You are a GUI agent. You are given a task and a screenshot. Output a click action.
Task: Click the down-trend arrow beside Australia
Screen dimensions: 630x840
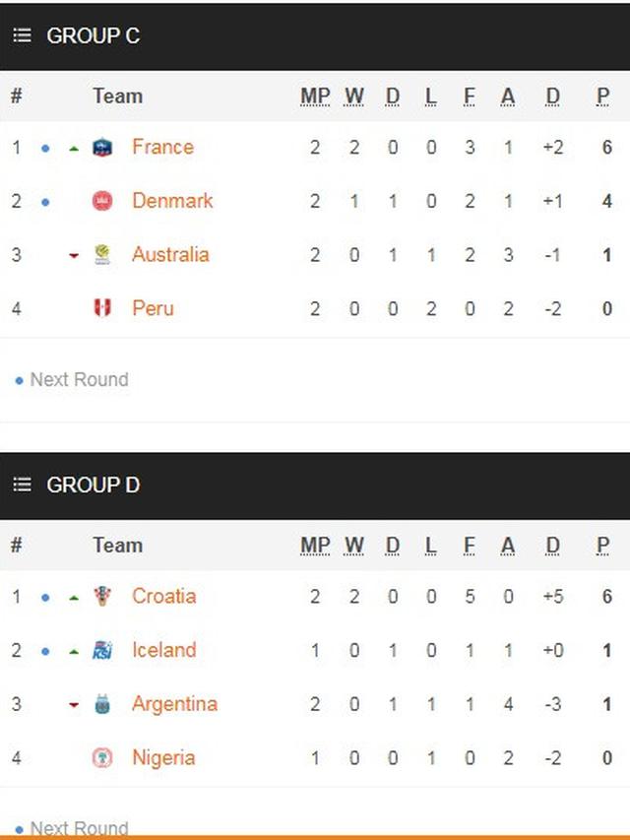pyautogui.click(x=75, y=254)
